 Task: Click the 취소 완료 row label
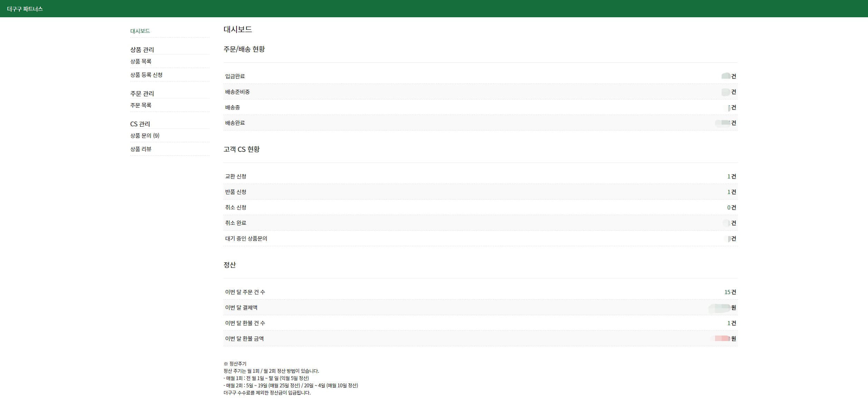pos(235,223)
